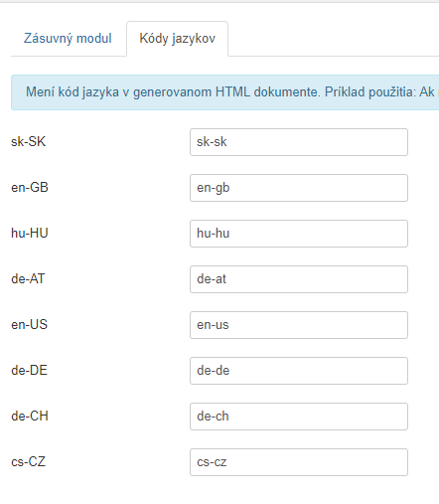Click 'Príklad použitia' text in info box
This screenshot has width=439, height=504.
369,92
